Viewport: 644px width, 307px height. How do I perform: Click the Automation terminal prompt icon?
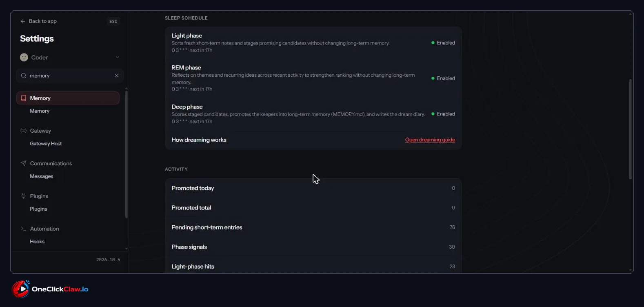pos(24,229)
